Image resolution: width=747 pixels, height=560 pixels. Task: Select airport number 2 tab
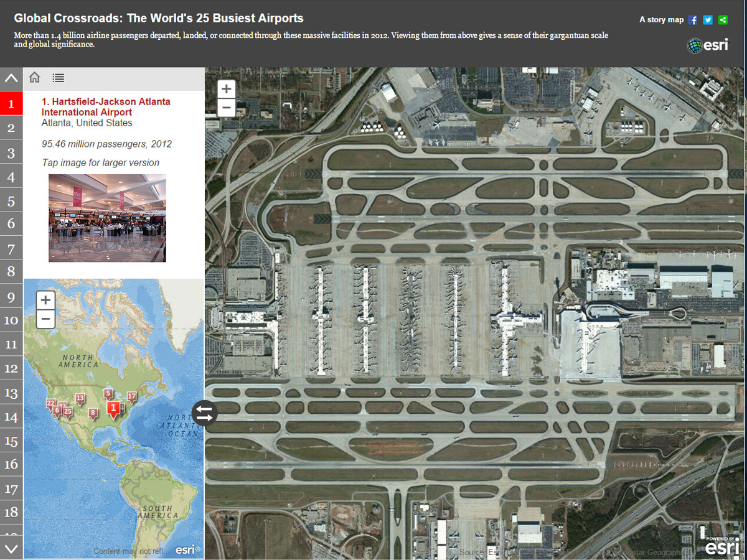click(11, 128)
